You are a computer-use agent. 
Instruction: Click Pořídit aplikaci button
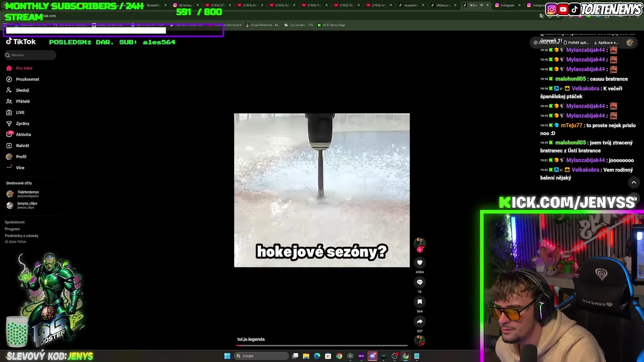click(x=576, y=43)
